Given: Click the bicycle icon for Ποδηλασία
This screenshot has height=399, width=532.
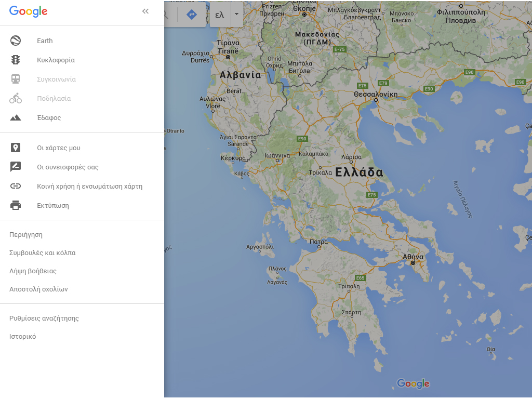Looking at the screenshot, I should click(x=16, y=98).
